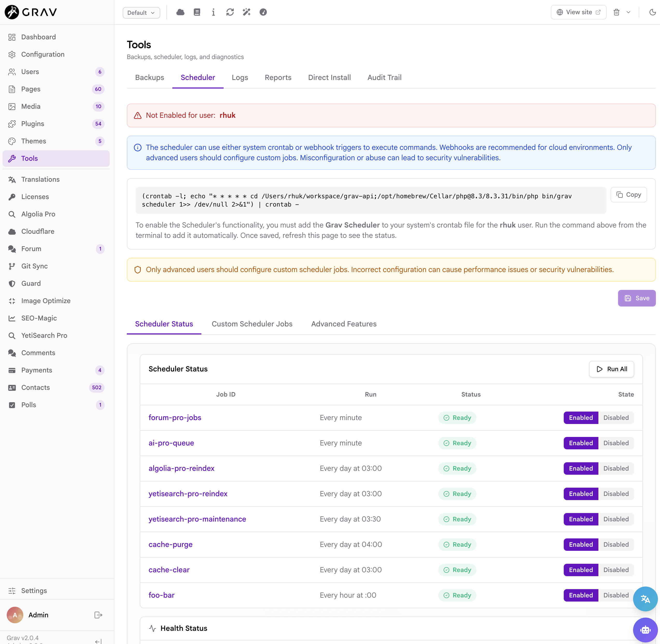
Task: Open Configuration in the sidebar
Action: [56, 54]
